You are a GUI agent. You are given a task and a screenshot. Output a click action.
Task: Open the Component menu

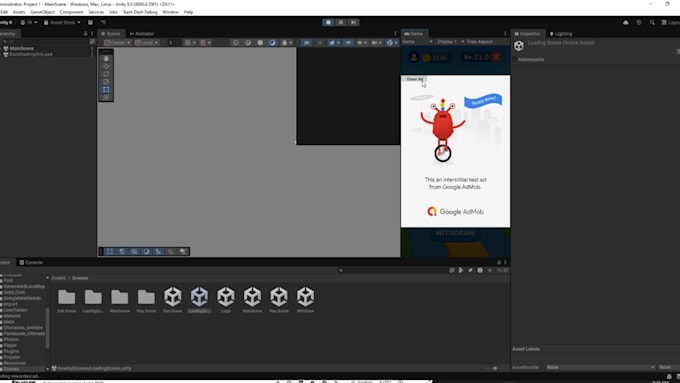tap(71, 12)
